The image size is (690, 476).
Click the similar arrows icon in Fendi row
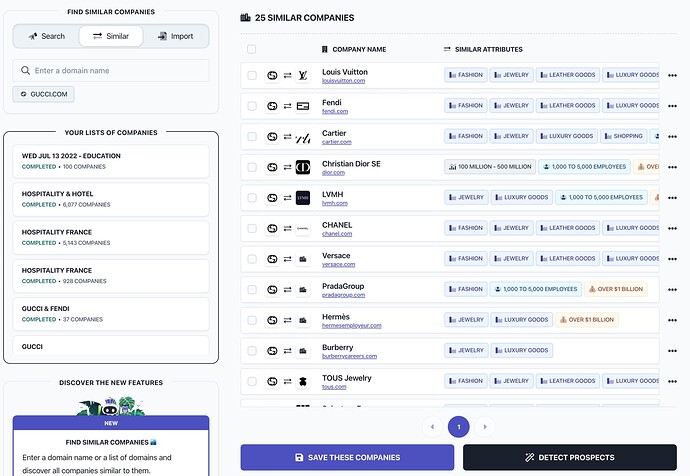(x=287, y=106)
